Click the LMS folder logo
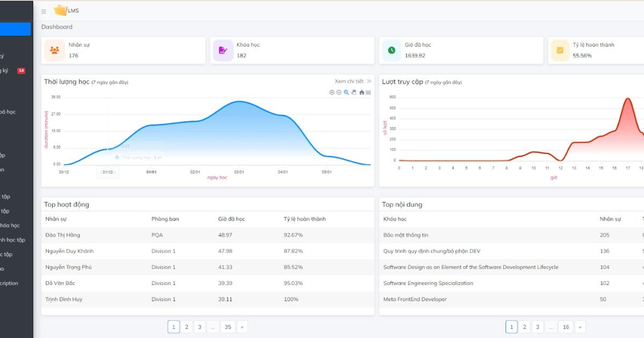 pos(60,11)
